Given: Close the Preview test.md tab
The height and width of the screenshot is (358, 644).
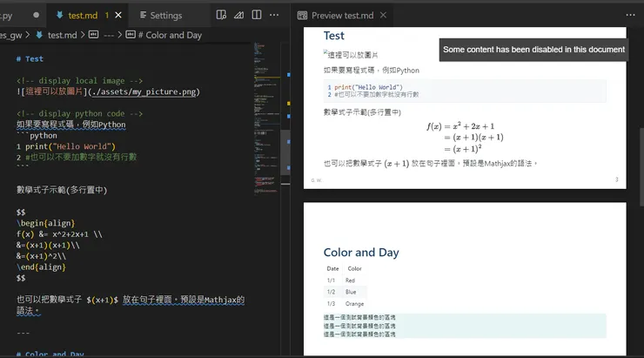Looking at the screenshot, I should [x=383, y=15].
